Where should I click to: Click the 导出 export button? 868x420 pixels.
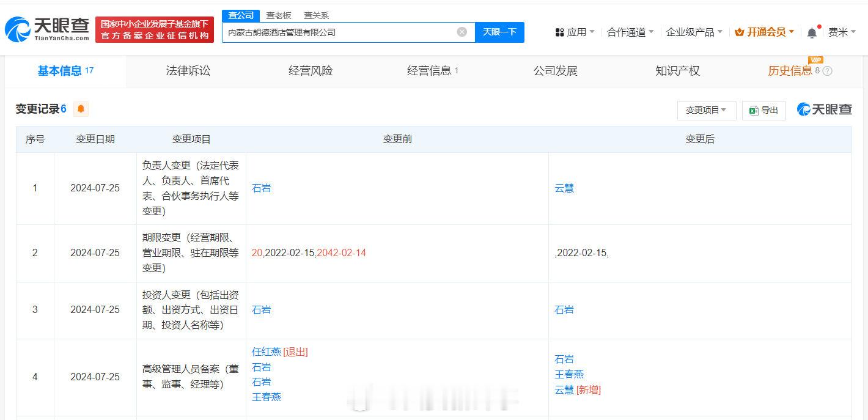764,110
